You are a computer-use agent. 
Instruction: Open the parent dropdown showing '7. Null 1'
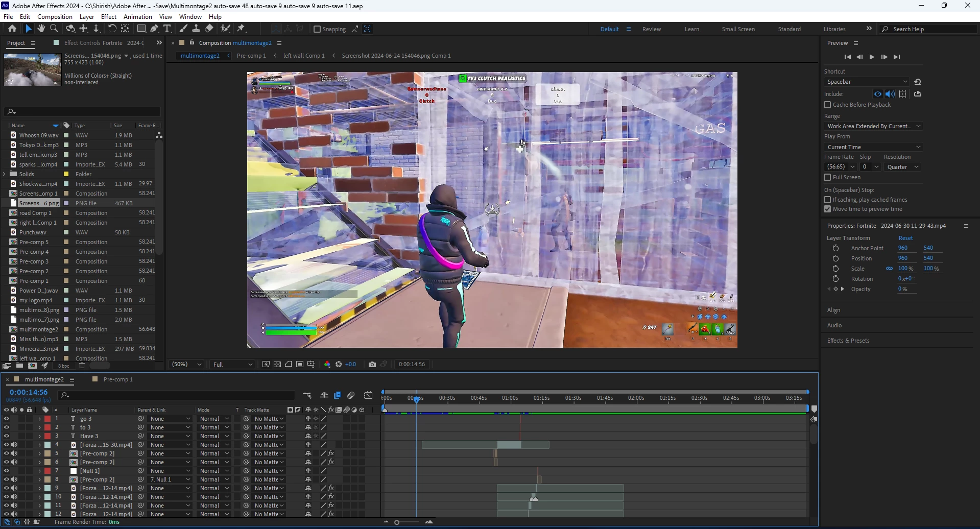(170, 479)
